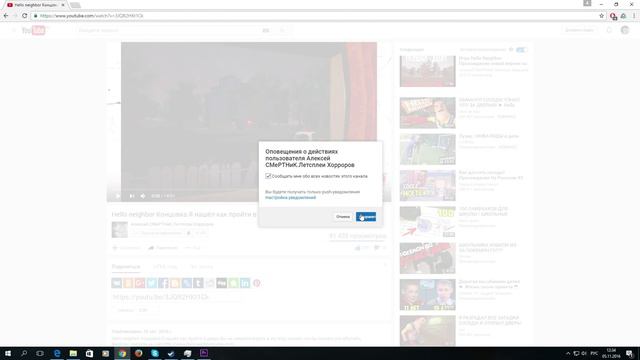Select the Share tab under the video
This screenshot has width=640, height=360.
126,267
